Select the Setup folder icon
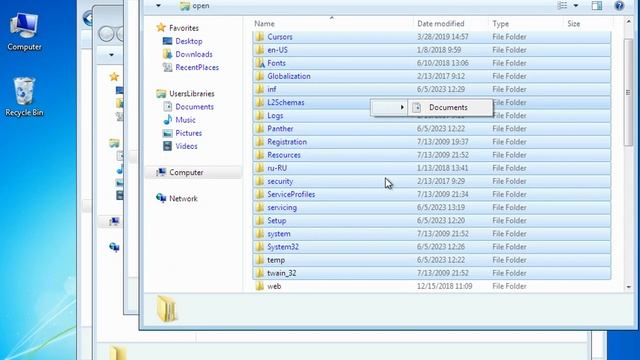 pos(260,220)
